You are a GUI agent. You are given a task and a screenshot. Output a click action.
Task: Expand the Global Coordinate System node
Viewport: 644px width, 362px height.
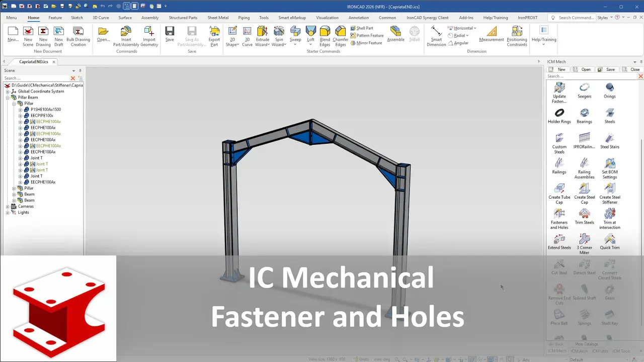pos(8,92)
